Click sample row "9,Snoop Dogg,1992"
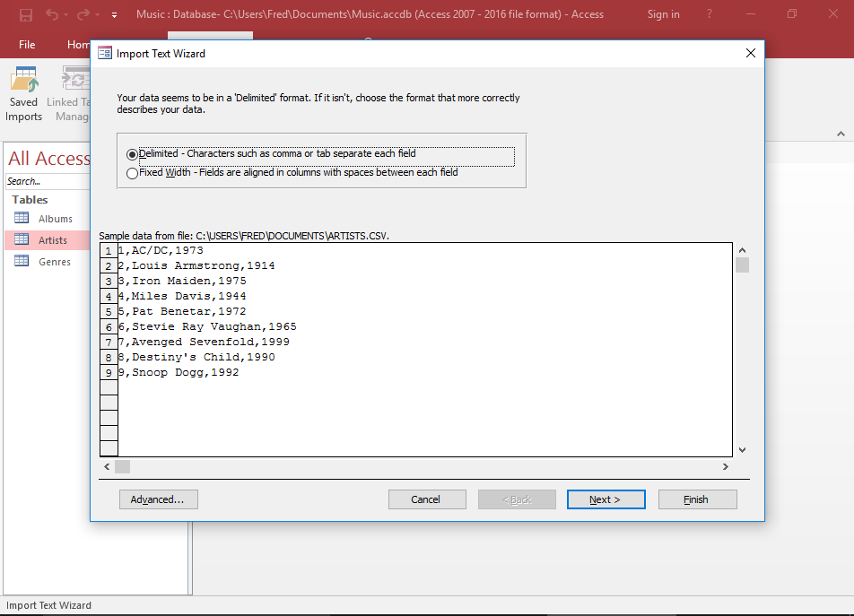 point(179,372)
